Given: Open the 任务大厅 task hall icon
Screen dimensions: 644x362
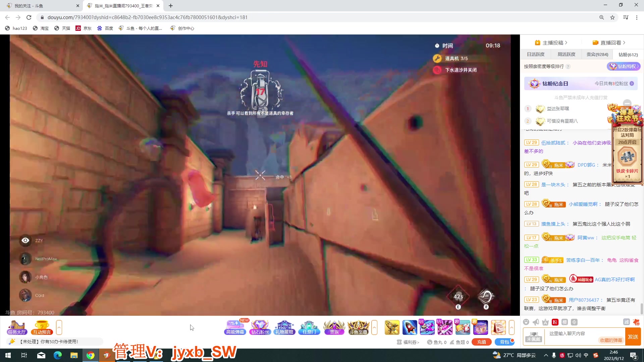Looking at the screenshot, I should click(17, 327).
